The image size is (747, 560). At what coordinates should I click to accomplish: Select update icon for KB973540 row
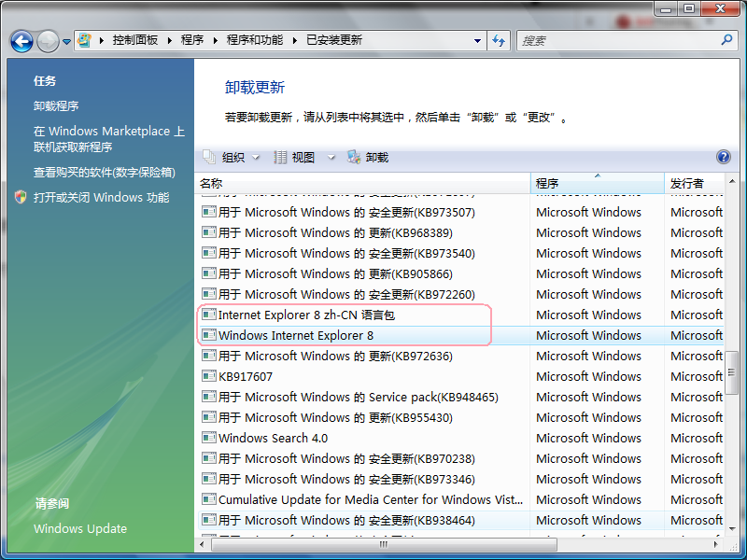pyautogui.click(x=208, y=253)
